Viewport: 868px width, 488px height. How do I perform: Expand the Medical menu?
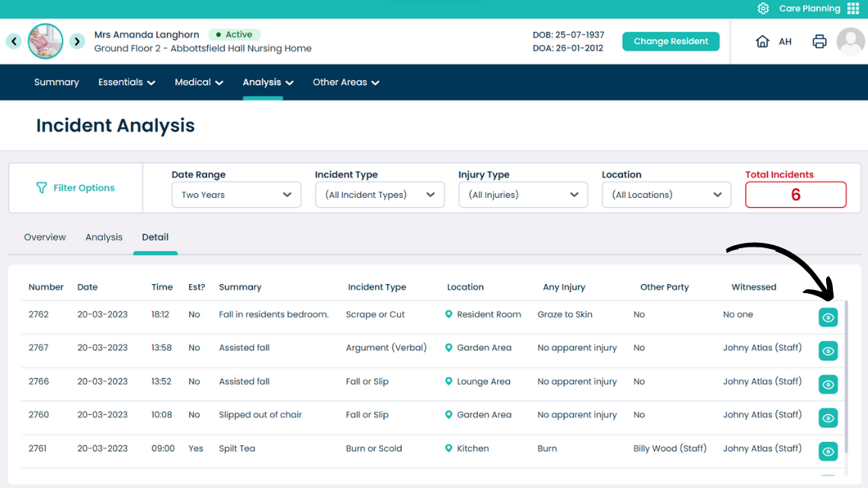pyautogui.click(x=199, y=82)
